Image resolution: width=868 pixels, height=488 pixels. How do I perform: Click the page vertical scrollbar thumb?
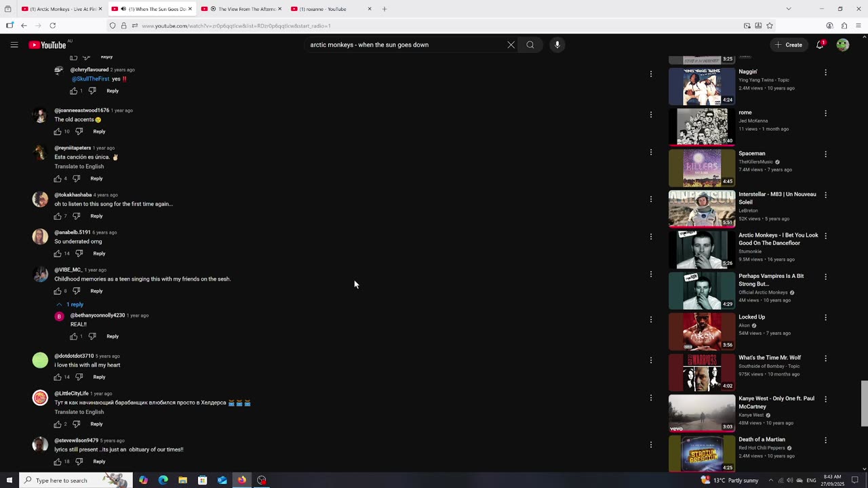[x=864, y=403]
